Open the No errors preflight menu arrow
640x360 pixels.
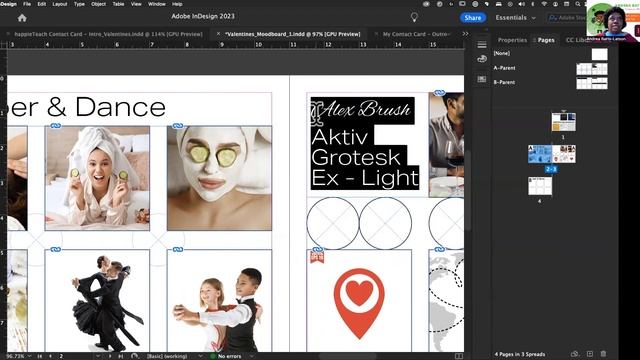pyautogui.click(x=252, y=356)
